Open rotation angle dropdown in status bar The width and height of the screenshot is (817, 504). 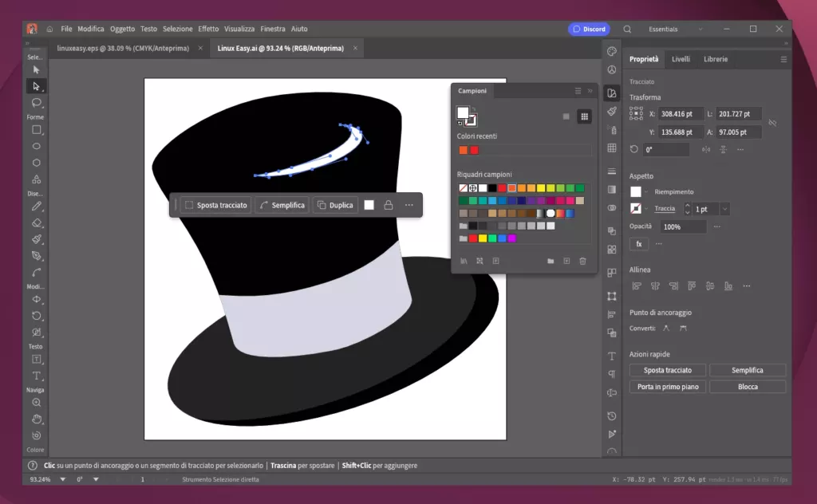(x=96, y=479)
